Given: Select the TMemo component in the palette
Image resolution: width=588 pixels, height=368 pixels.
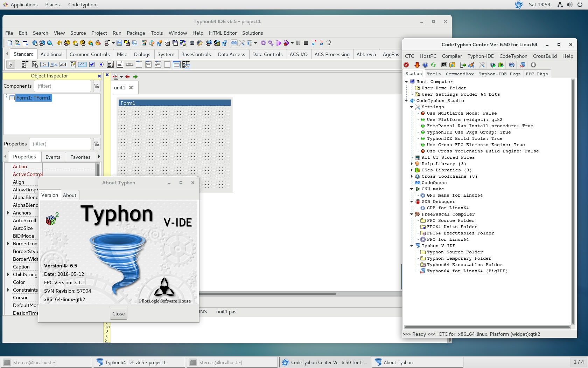Looking at the screenshot, I should (73, 64).
